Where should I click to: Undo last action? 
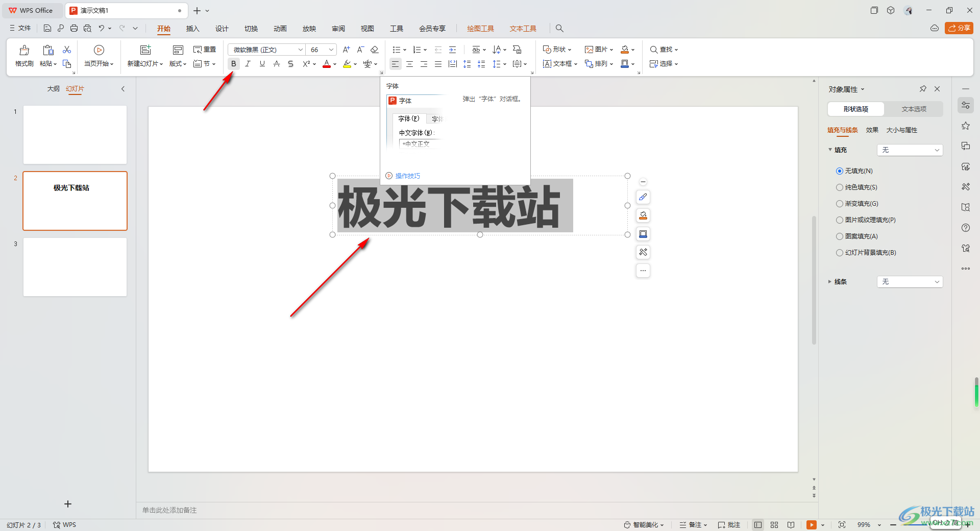(x=102, y=29)
